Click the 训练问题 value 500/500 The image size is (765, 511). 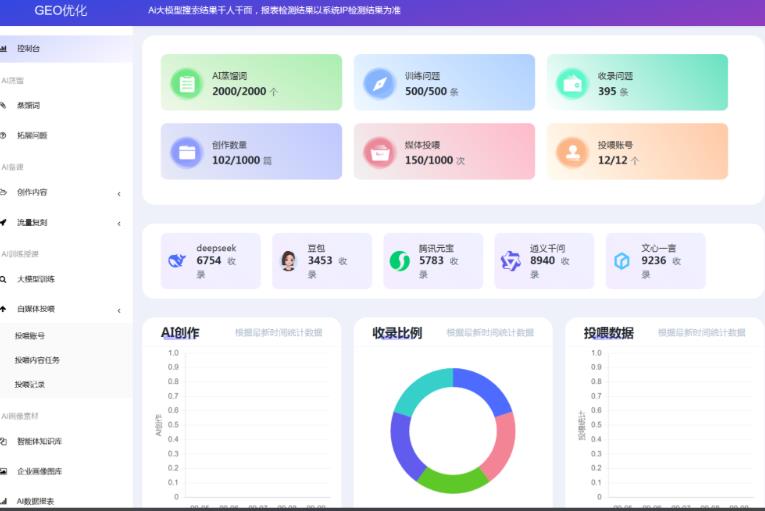[x=426, y=91]
